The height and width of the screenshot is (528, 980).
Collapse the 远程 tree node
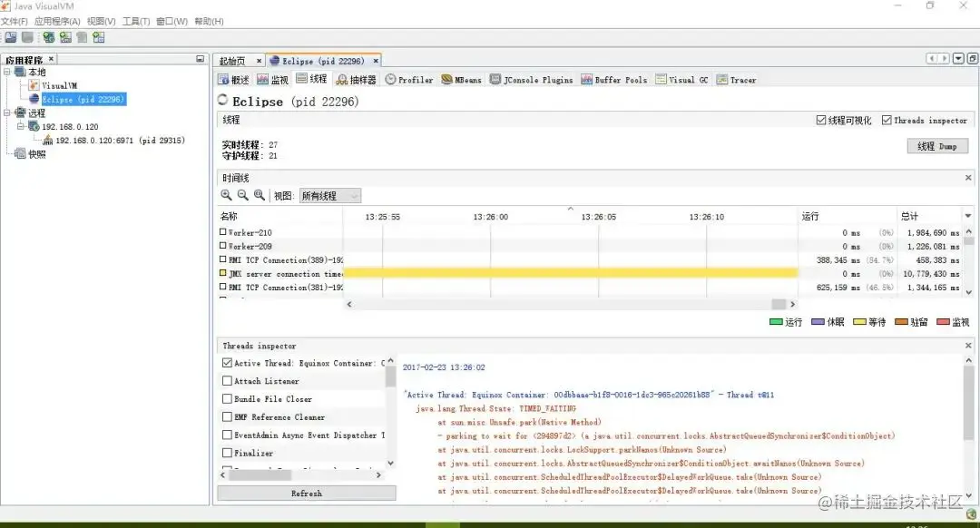pyautogui.click(x=7, y=113)
